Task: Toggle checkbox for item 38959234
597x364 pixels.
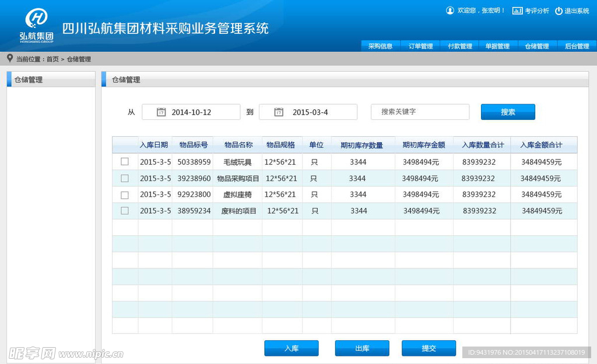Action: coord(125,211)
